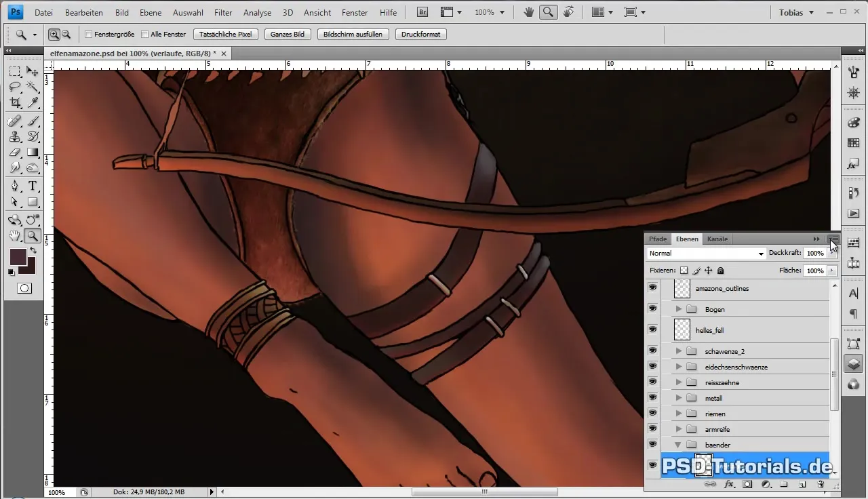Select the Eraser tool
Screen dimensions: 868x499
[x=15, y=152]
